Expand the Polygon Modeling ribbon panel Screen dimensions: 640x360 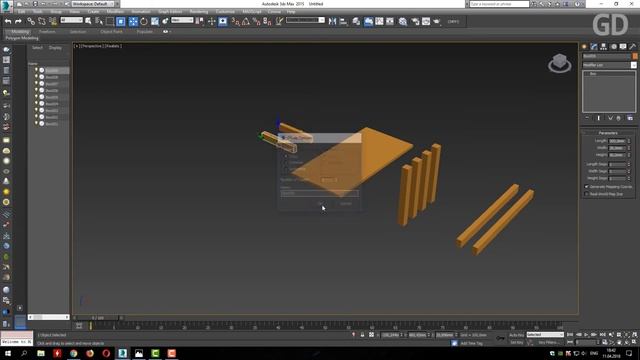[22, 38]
